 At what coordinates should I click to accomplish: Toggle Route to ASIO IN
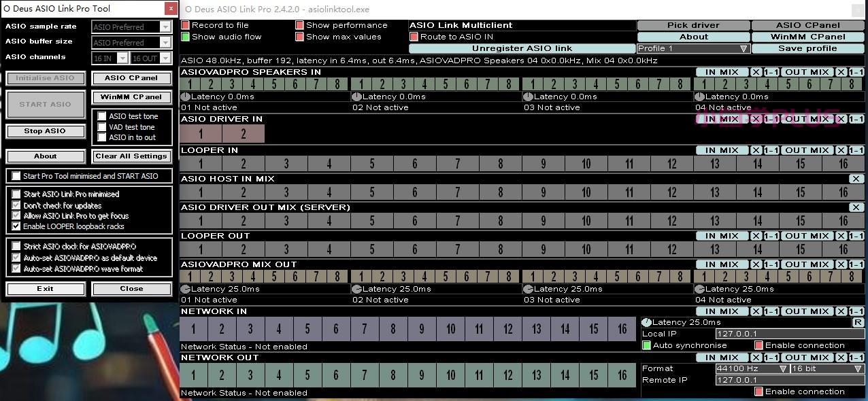pos(414,37)
